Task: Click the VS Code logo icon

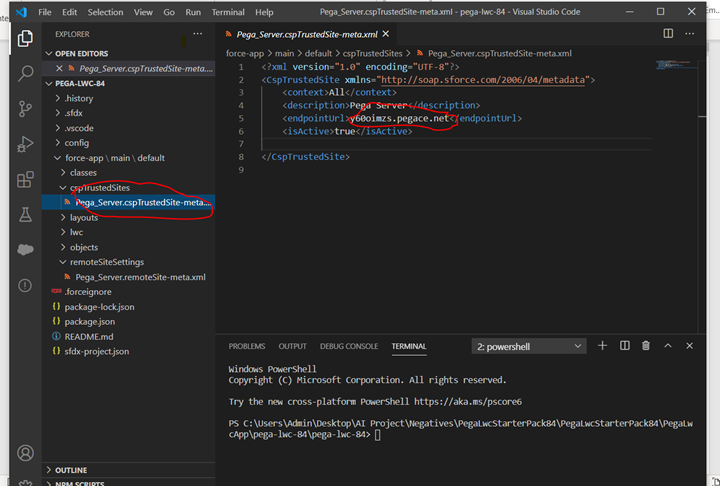Action: tap(22, 12)
